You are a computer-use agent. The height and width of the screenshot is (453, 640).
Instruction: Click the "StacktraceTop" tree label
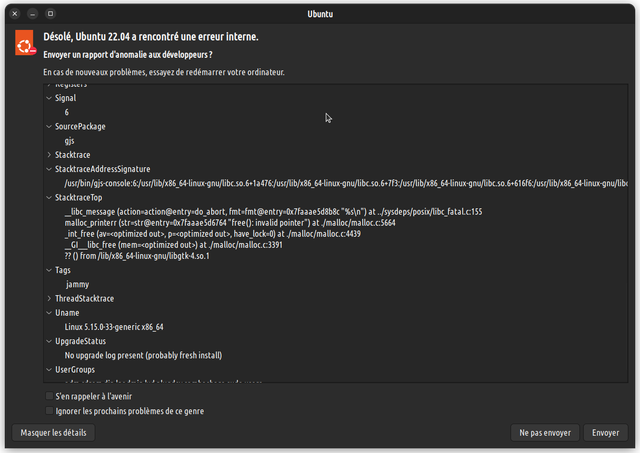tap(78, 198)
